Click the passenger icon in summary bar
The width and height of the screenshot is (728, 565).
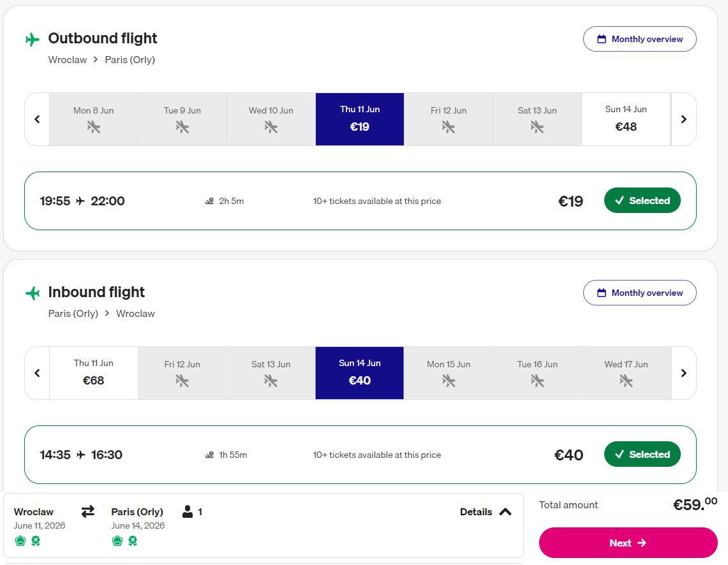click(x=188, y=511)
